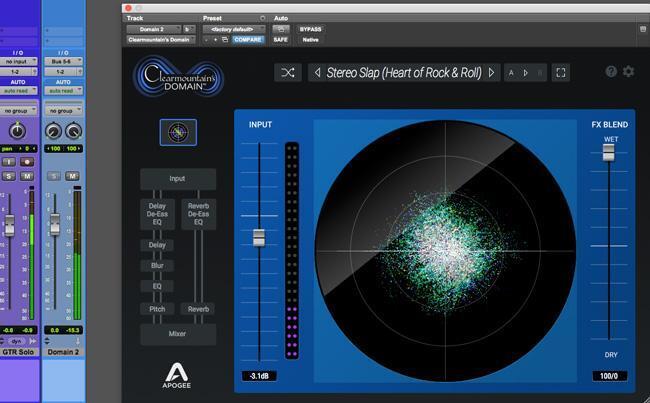Mute the GTR Solo track
This screenshot has height=403, width=650.
(x=27, y=176)
